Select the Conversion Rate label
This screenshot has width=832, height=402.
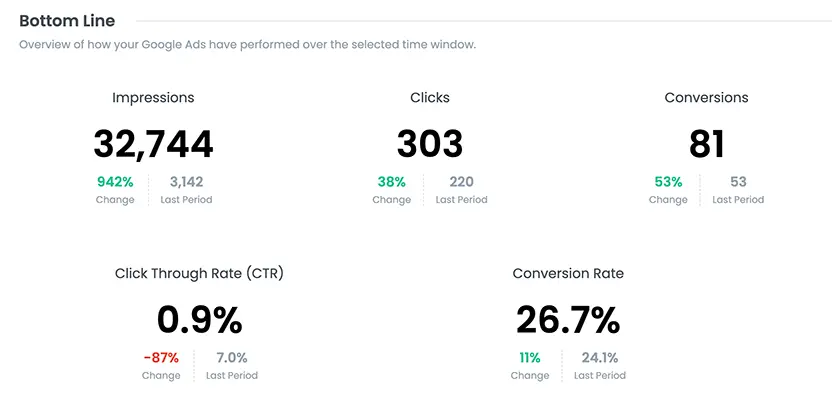click(x=568, y=274)
